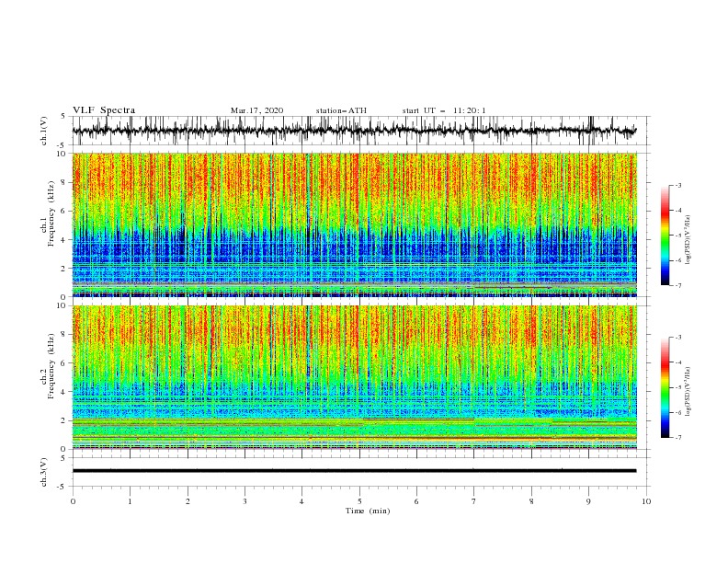Viewport: 728px width, 563px height.
Task: Click the '-4' label on ch.1 colorbar
Action: click(678, 211)
